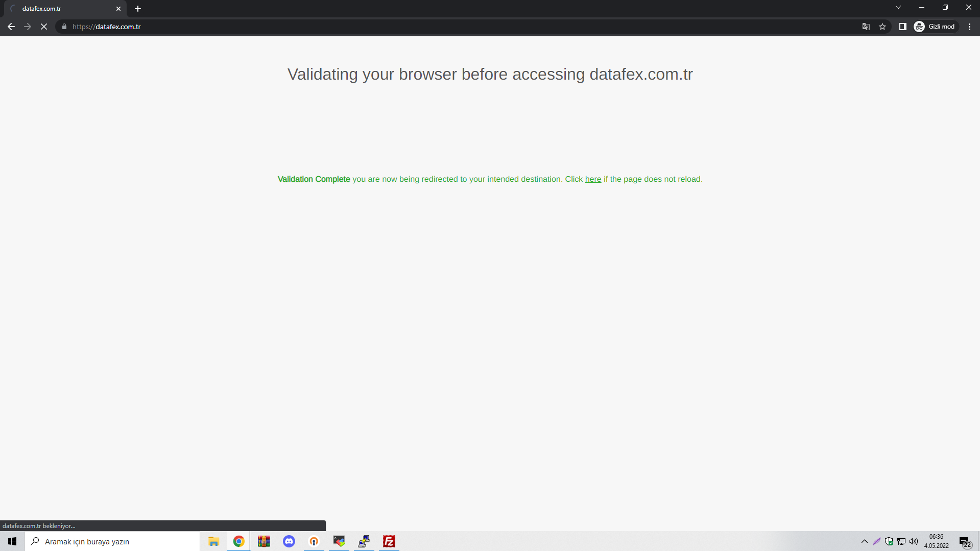980x551 pixels.
Task: Open Discord from the taskbar
Action: tap(289, 541)
